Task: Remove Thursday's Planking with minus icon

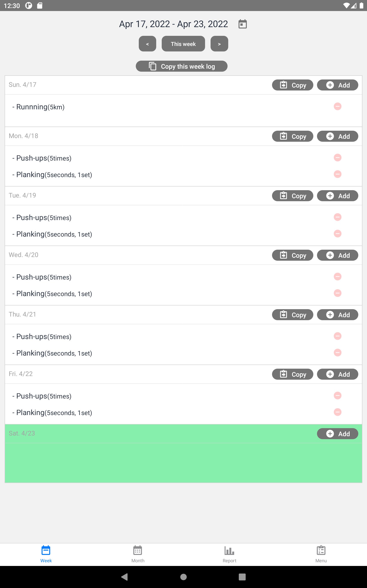Action: (x=337, y=353)
